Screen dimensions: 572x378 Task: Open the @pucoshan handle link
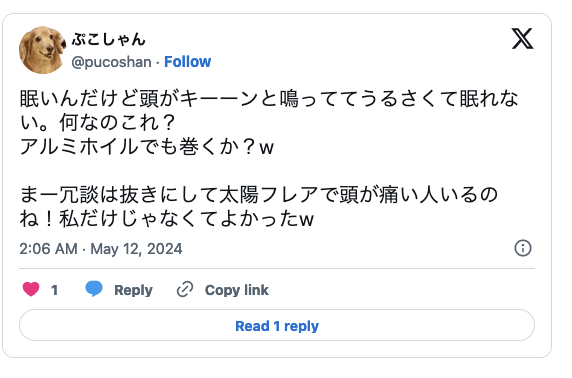(111, 62)
